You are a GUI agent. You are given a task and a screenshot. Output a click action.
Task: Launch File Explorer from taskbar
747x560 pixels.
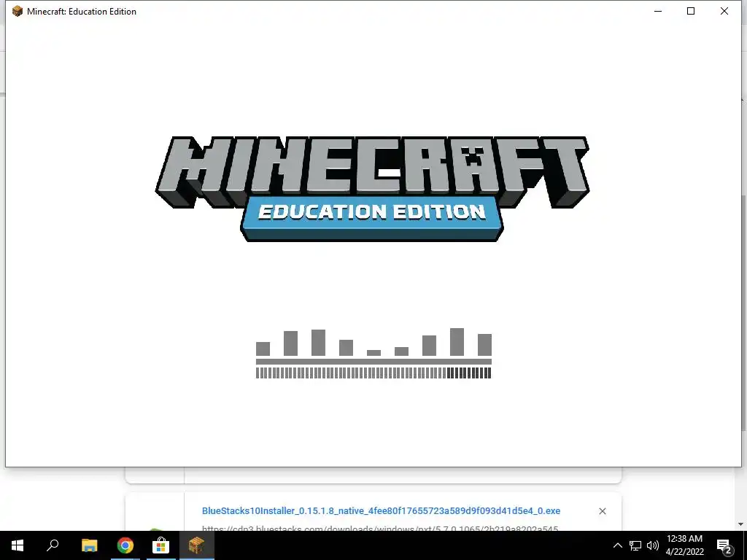click(89, 545)
